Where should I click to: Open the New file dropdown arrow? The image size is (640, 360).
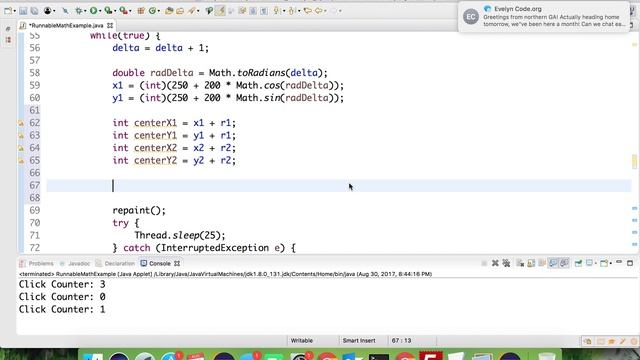point(15,11)
